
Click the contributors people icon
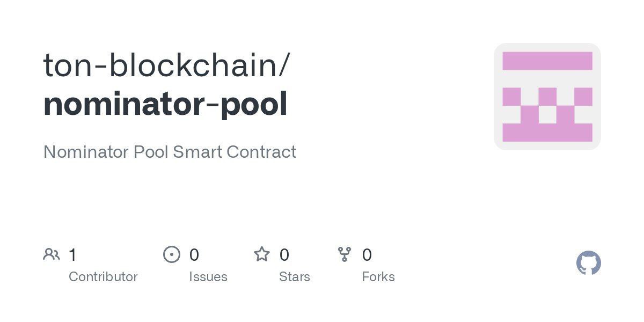52,254
